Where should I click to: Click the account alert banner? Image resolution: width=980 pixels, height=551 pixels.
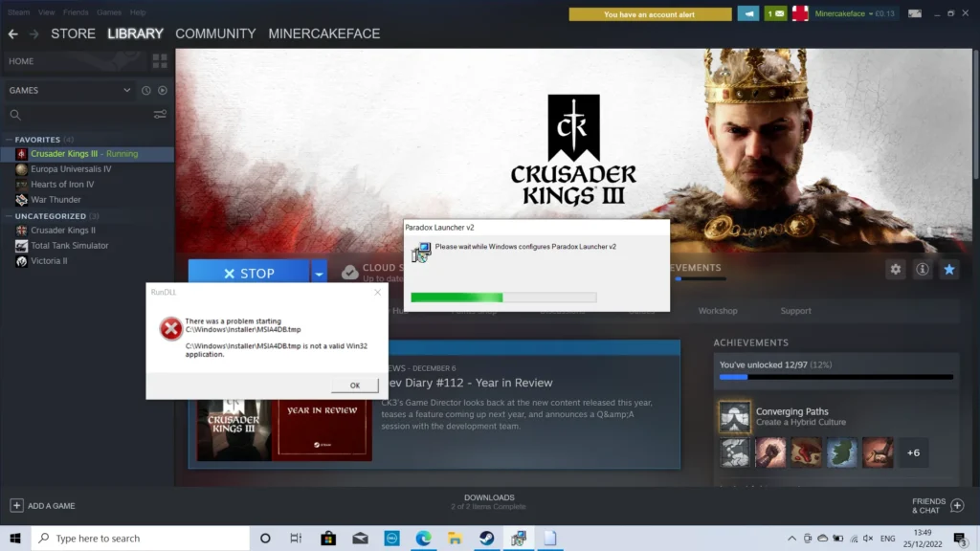tap(650, 13)
